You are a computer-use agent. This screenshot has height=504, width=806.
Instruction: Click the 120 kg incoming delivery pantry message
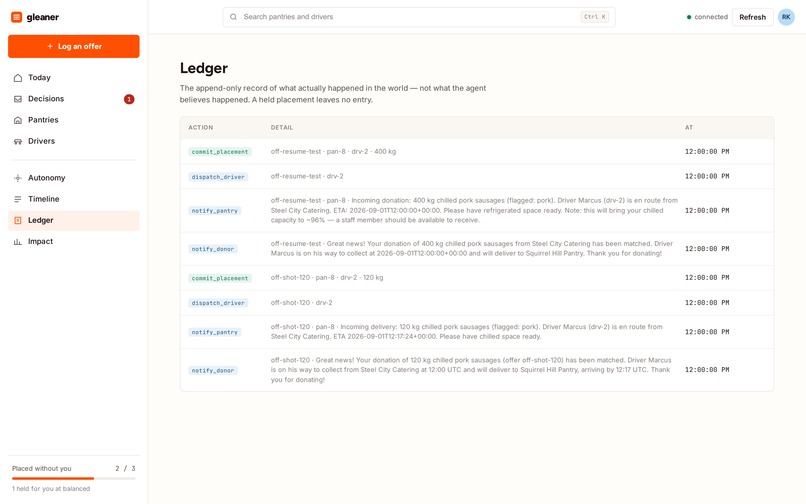coord(467,332)
